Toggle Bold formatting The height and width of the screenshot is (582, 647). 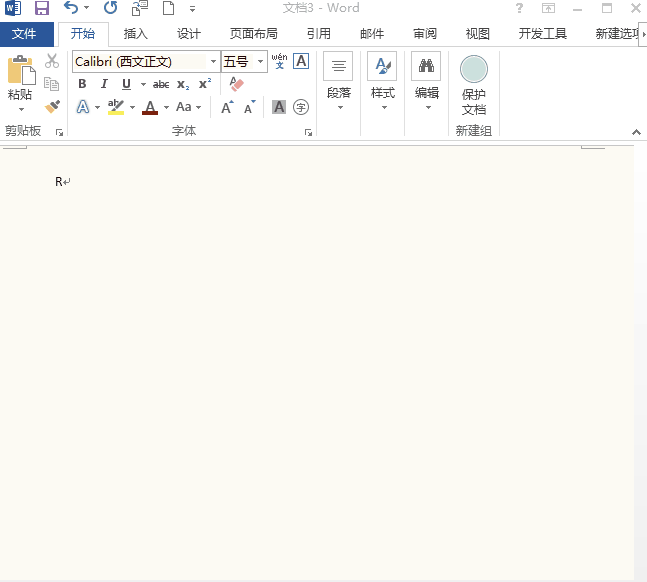point(83,84)
